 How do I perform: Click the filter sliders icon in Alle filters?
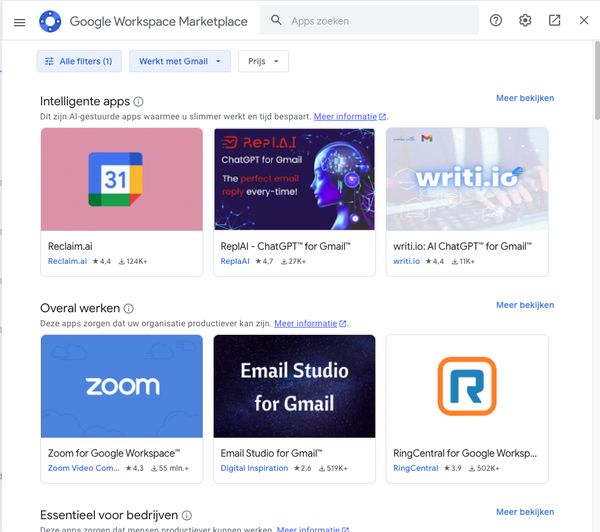[x=49, y=61]
